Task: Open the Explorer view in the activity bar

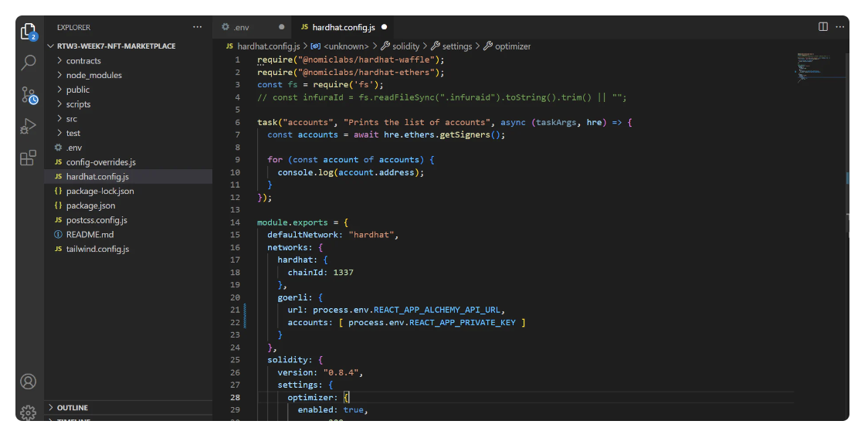Action: [x=29, y=32]
